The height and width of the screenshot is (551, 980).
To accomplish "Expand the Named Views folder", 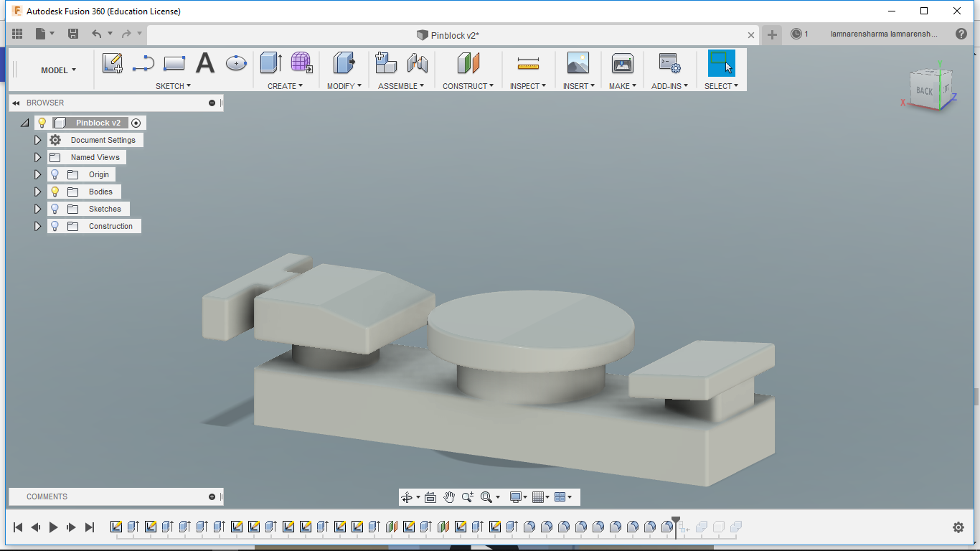I will (x=38, y=157).
